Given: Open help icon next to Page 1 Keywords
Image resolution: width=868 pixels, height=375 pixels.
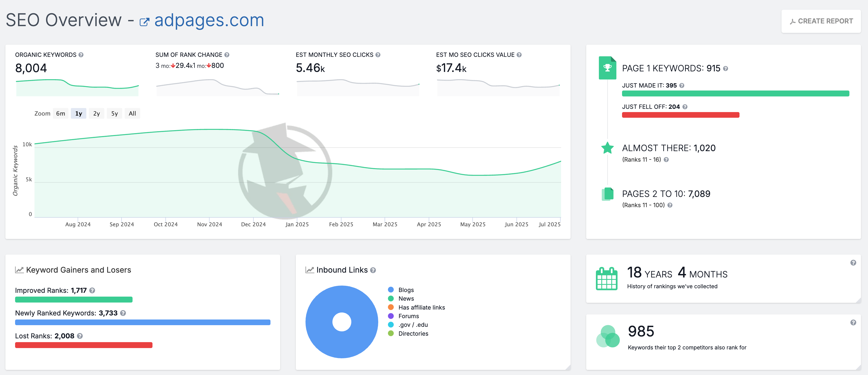Looking at the screenshot, I should [725, 68].
